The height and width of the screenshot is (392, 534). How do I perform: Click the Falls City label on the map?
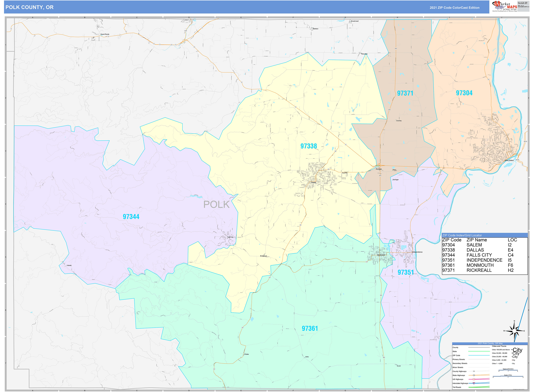point(230,237)
